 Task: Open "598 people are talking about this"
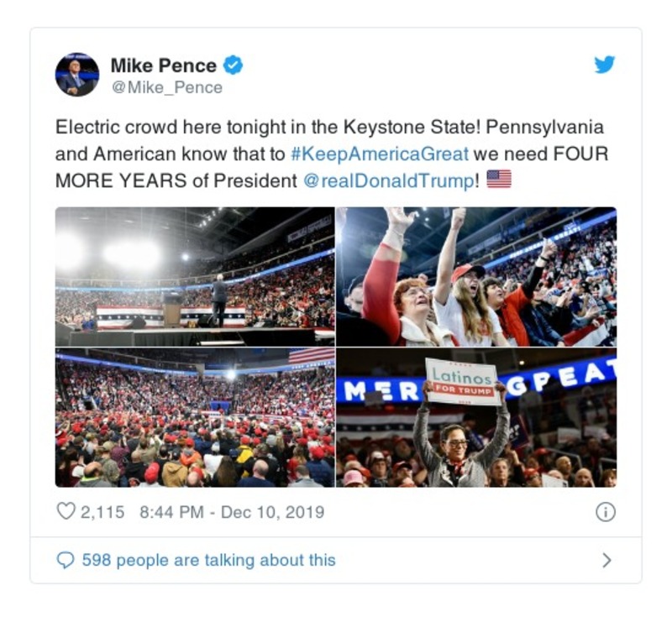pos(208,560)
